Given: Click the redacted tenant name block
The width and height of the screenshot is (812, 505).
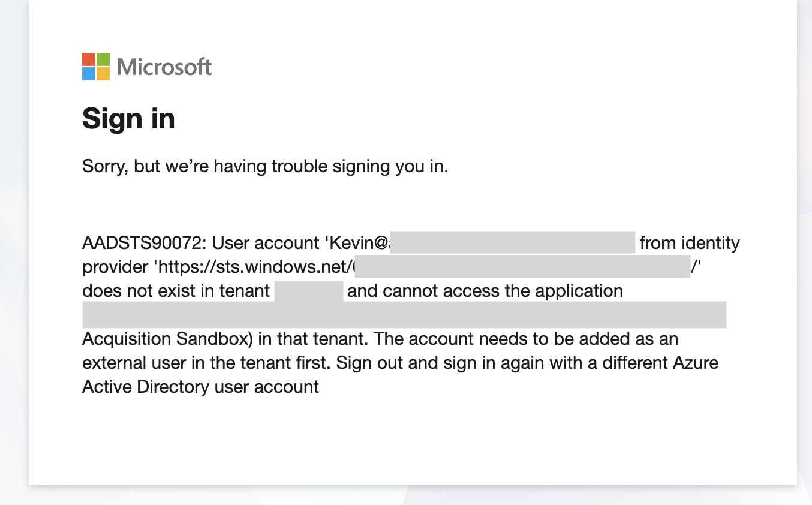Looking at the screenshot, I should pyautogui.click(x=309, y=291).
